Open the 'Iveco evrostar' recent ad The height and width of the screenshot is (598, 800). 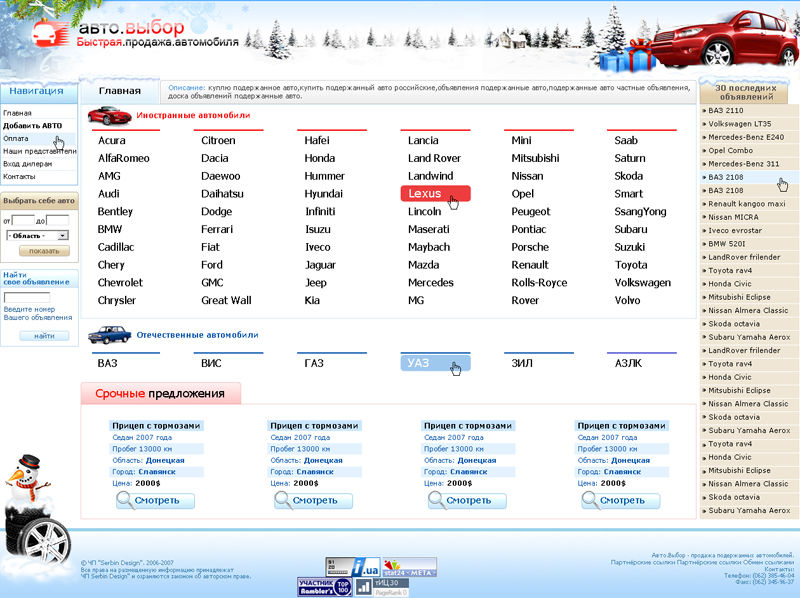point(735,230)
